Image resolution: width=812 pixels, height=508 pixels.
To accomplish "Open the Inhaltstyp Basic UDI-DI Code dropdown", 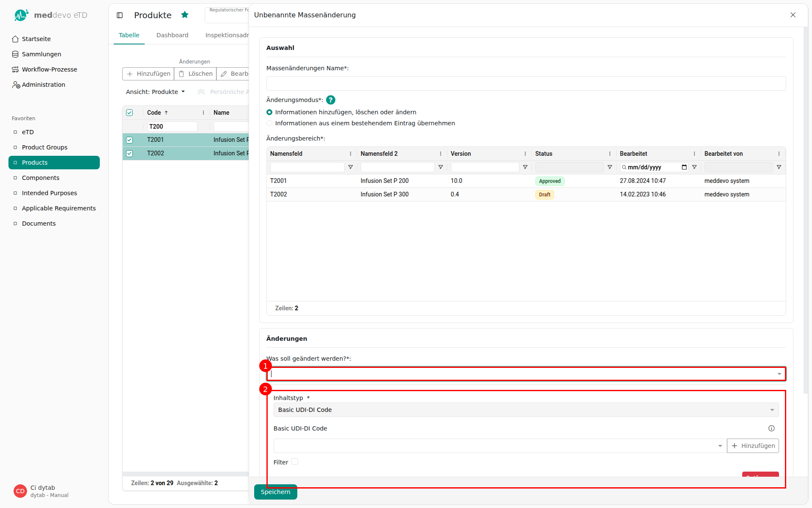I will [526, 410].
